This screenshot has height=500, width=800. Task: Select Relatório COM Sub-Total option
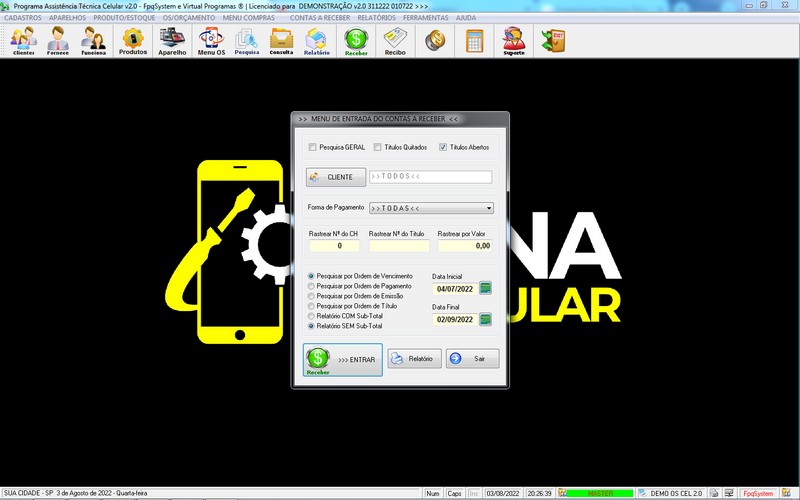coord(311,316)
